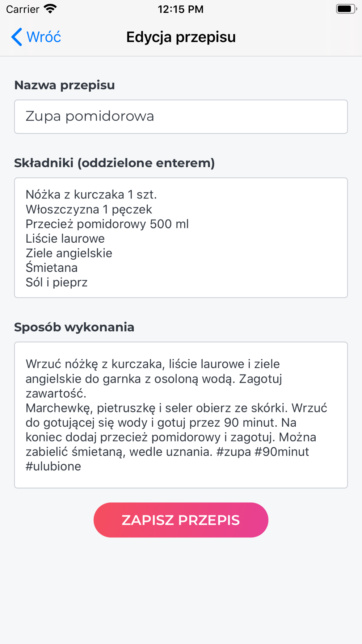Tap the blue back chevron icon
The height and width of the screenshot is (644, 362).
click(x=17, y=37)
